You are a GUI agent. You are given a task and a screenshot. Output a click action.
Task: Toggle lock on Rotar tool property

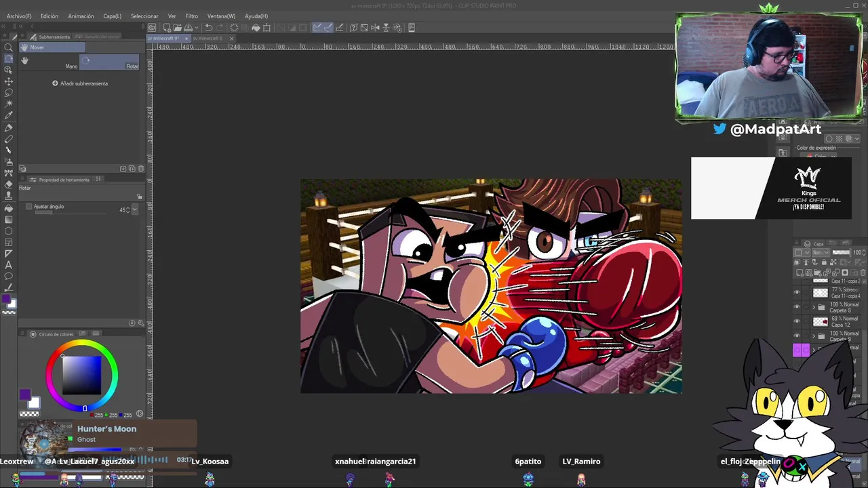pos(139,197)
